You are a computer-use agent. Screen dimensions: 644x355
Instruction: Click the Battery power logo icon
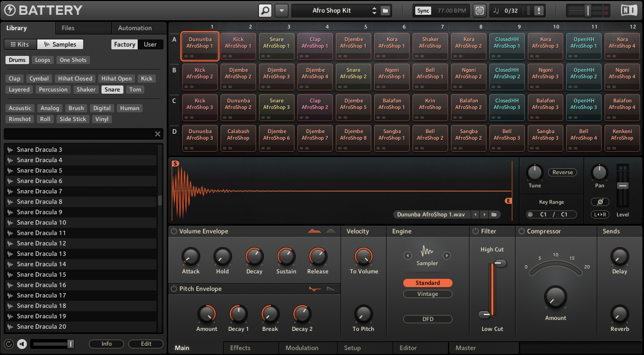click(x=9, y=10)
